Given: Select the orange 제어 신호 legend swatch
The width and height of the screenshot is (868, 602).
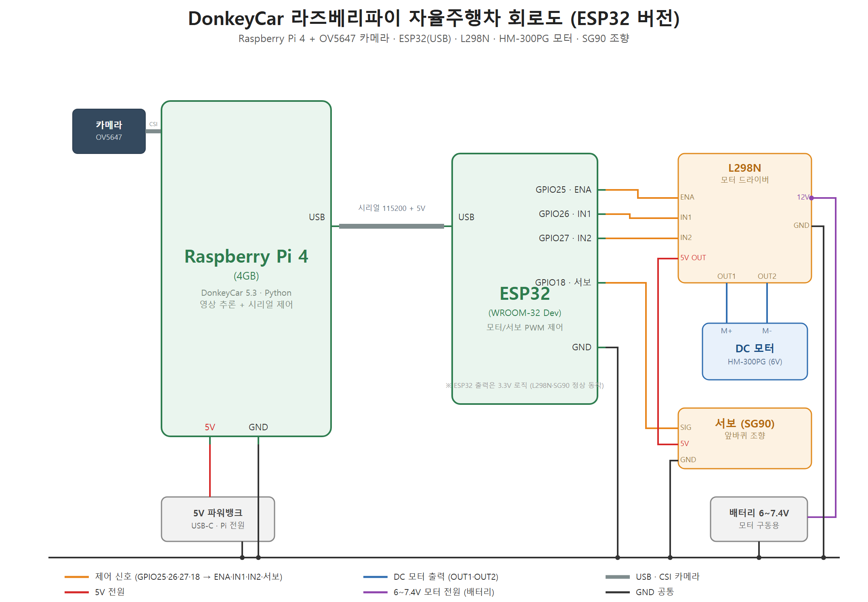Looking at the screenshot, I should [77, 577].
